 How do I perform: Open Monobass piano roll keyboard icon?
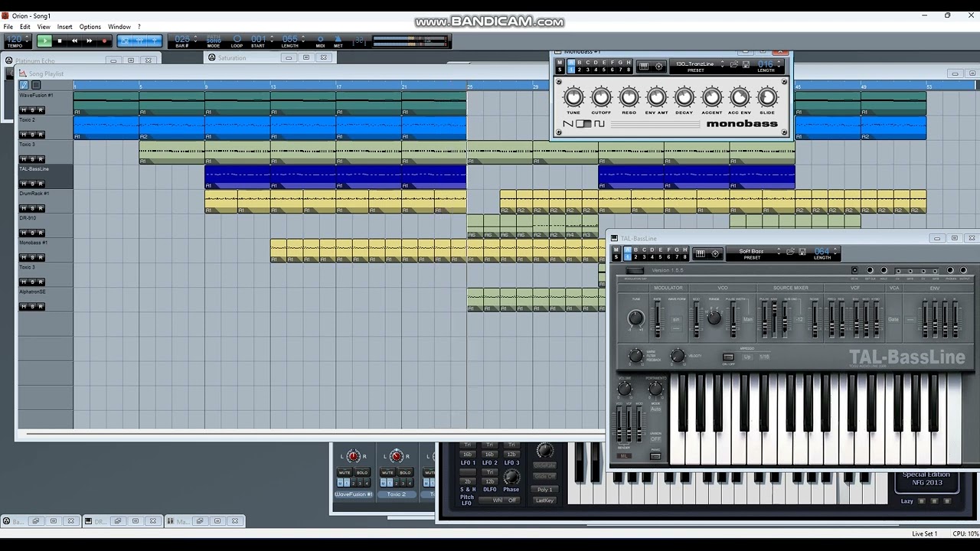(x=644, y=67)
